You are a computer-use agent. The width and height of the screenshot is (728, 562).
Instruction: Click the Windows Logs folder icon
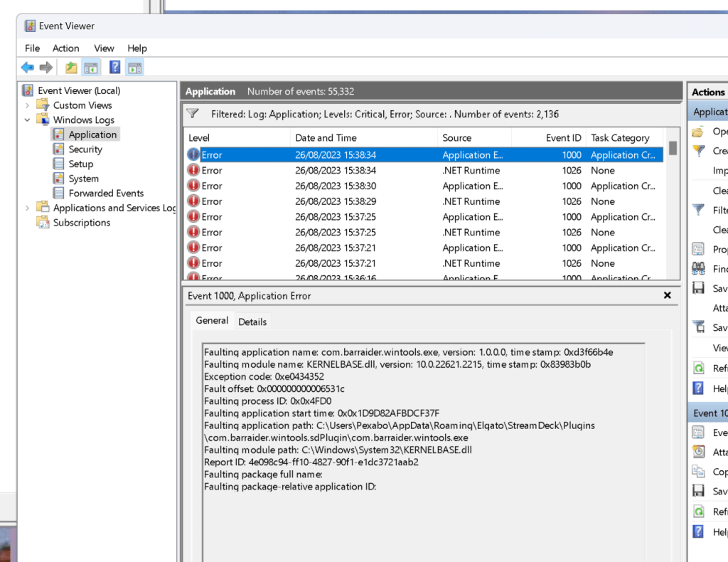pos(43,120)
